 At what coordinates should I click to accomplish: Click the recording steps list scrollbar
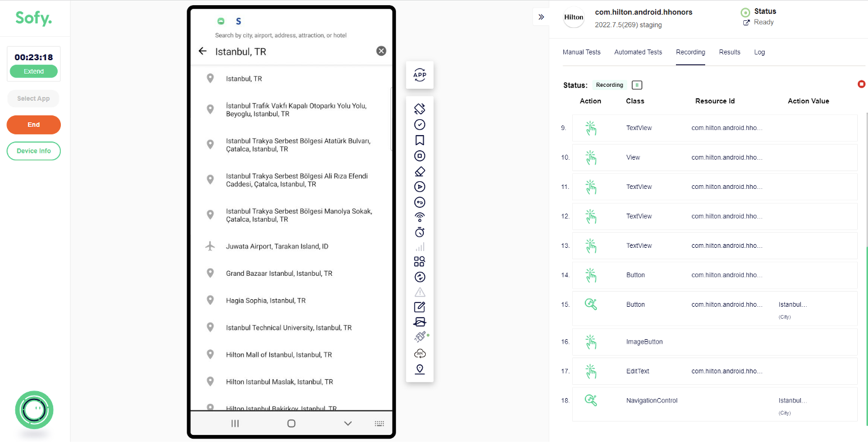tap(866, 335)
